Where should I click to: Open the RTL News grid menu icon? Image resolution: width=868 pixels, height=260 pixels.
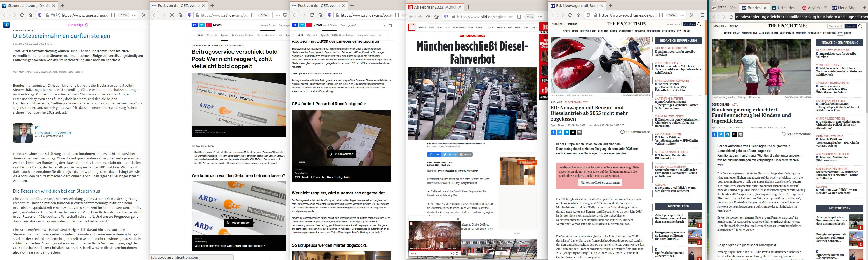(x=390, y=25)
